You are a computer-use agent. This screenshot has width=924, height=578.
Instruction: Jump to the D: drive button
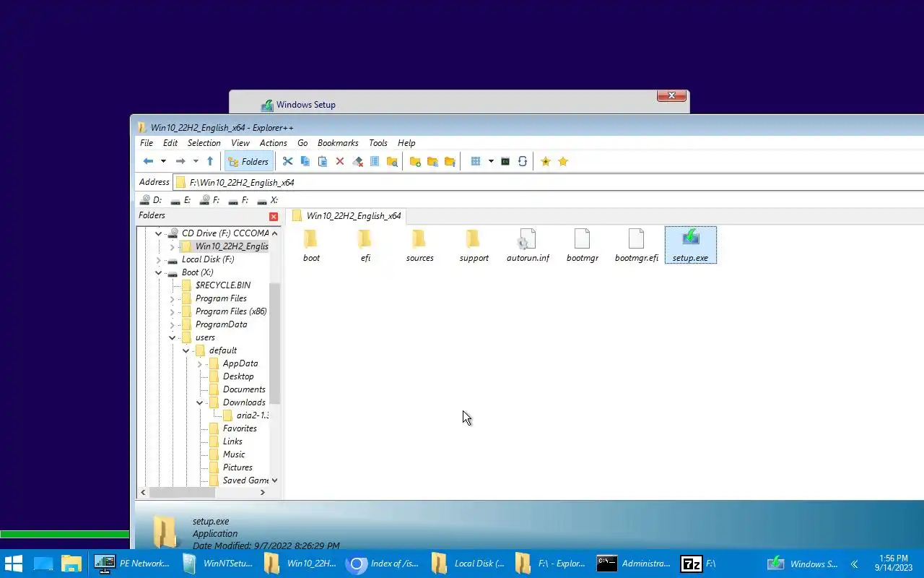click(x=152, y=200)
